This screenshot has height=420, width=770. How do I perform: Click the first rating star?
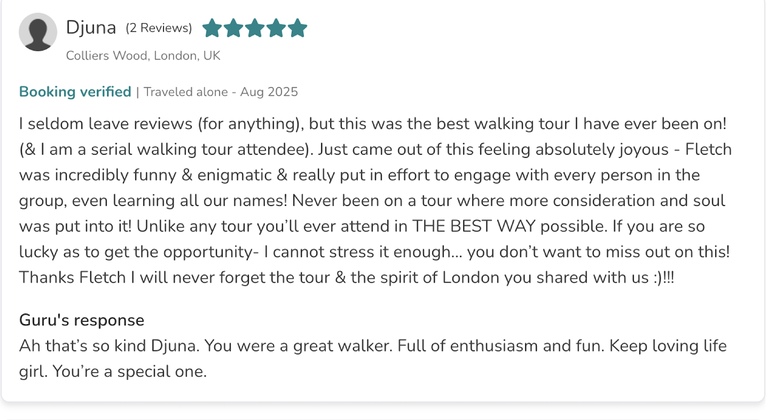(212, 28)
